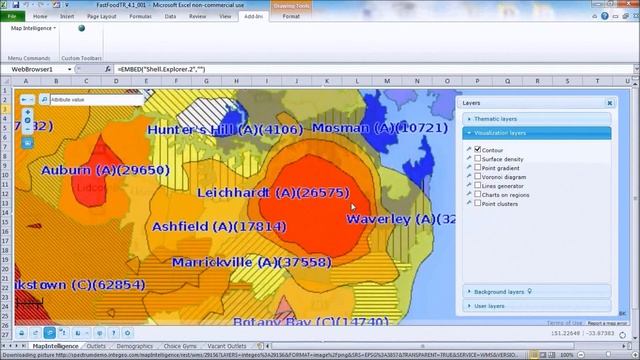Open the Quick Access toolbar customize dropdown

click(x=67, y=5)
